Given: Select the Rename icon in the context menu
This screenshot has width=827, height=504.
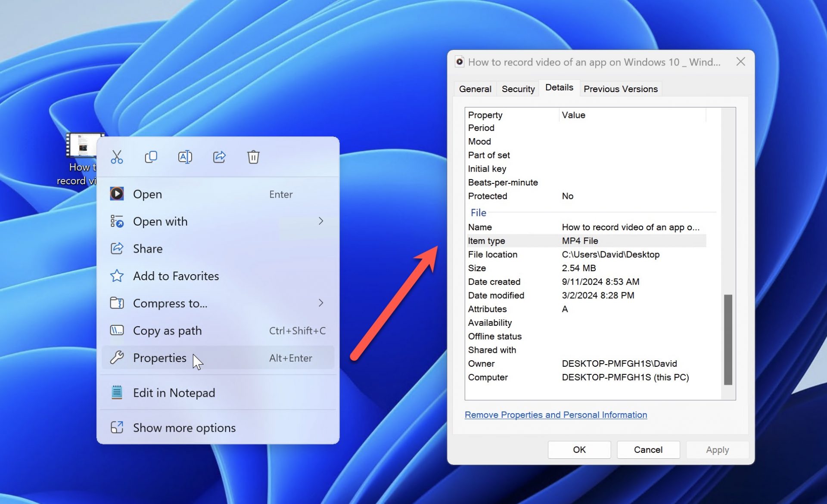Looking at the screenshot, I should tap(185, 157).
